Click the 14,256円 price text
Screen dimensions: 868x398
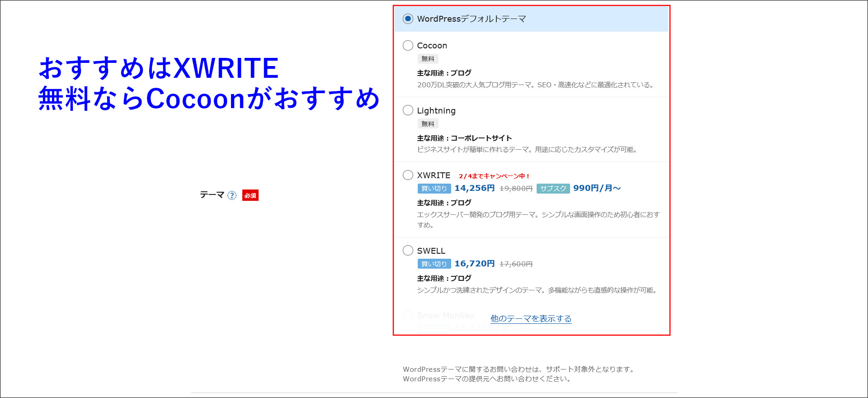click(x=475, y=188)
